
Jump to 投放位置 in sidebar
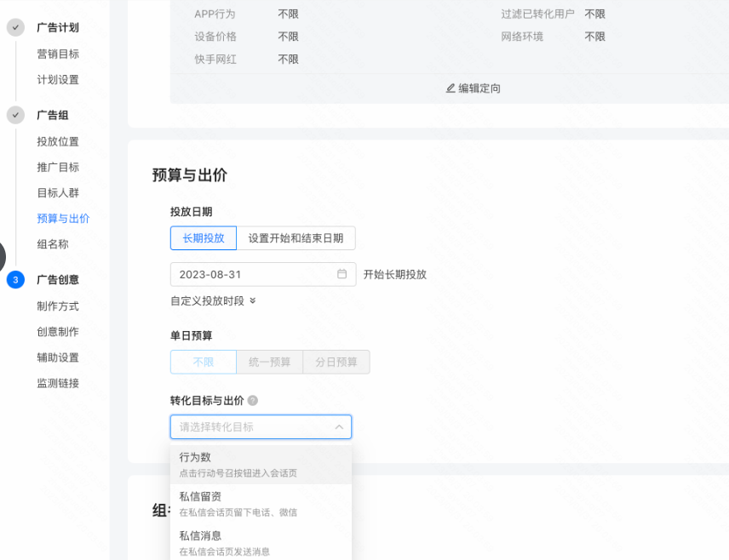click(x=58, y=141)
